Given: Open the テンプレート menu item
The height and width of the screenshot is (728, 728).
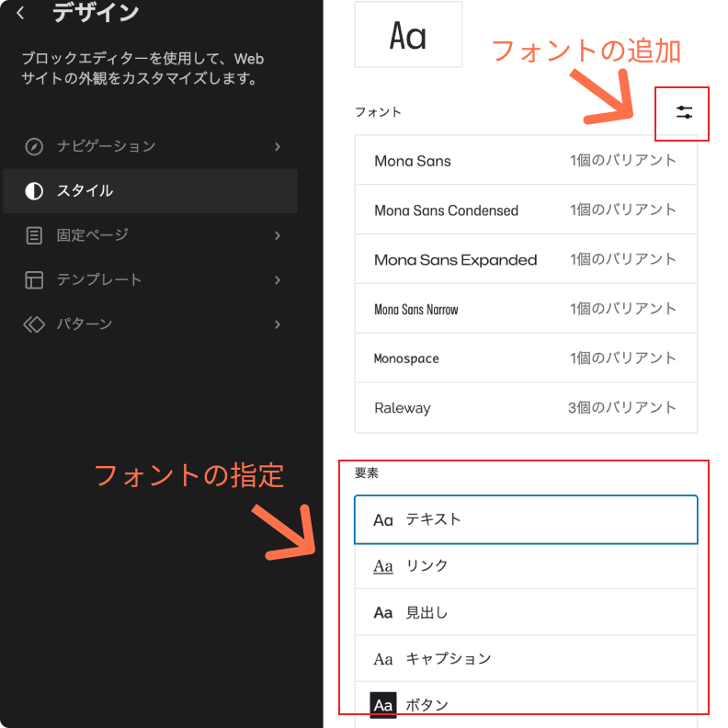Looking at the screenshot, I should point(151,280).
